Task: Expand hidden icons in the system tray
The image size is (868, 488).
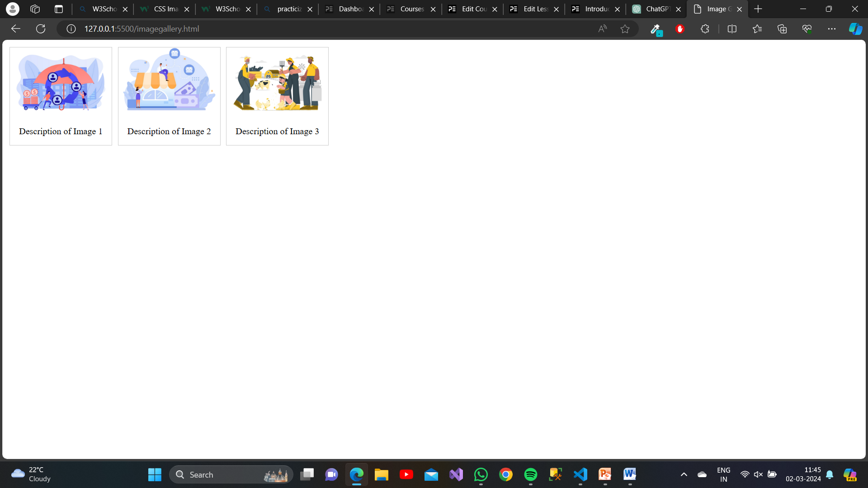Action: point(684,474)
